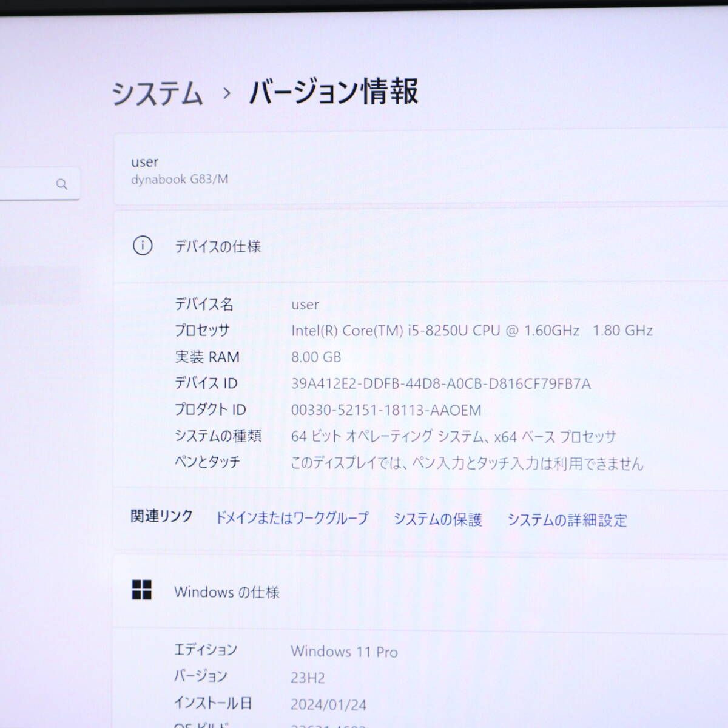Click the breadcrumb chevron separator
Screen dimensions: 728x728
pyautogui.click(x=227, y=93)
